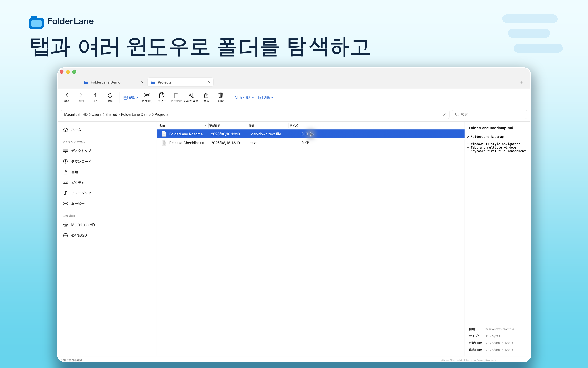Click the 113 bytes size value
This screenshot has height=368, width=588.
493,336
